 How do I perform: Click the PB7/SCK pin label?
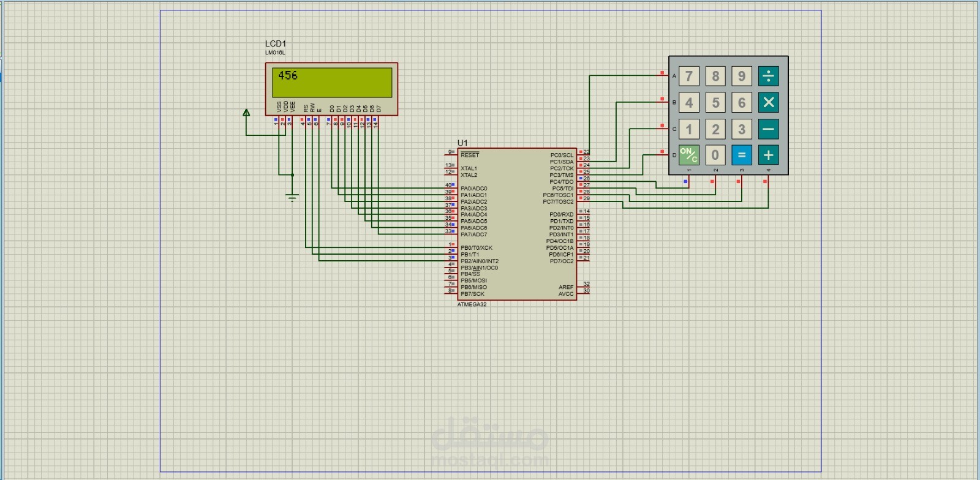pyautogui.click(x=472, y=294)
